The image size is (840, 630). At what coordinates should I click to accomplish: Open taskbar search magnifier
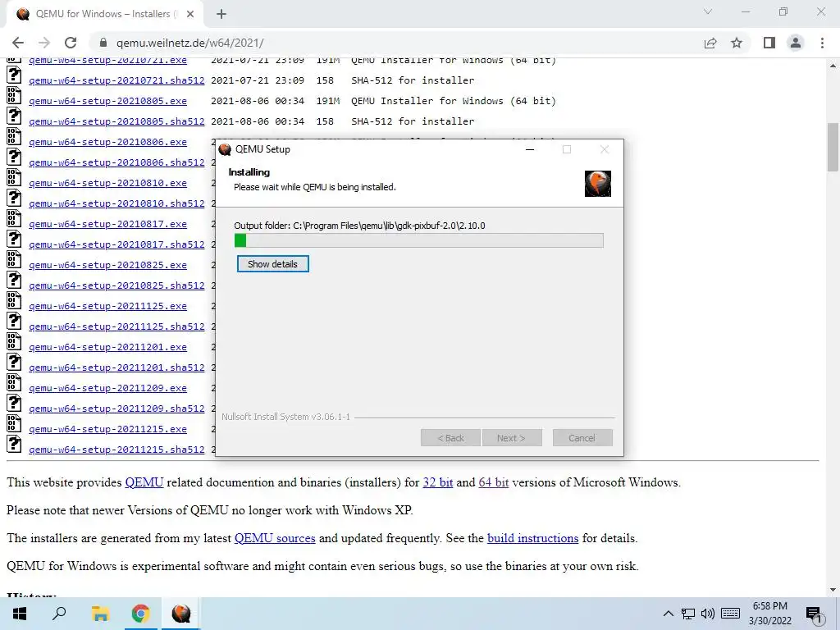point(59,614)
